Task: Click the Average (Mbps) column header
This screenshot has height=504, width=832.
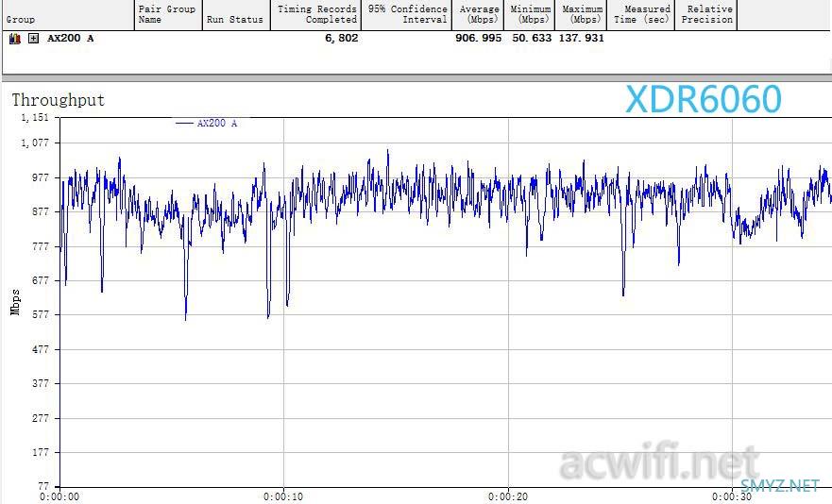Action: 478,15
